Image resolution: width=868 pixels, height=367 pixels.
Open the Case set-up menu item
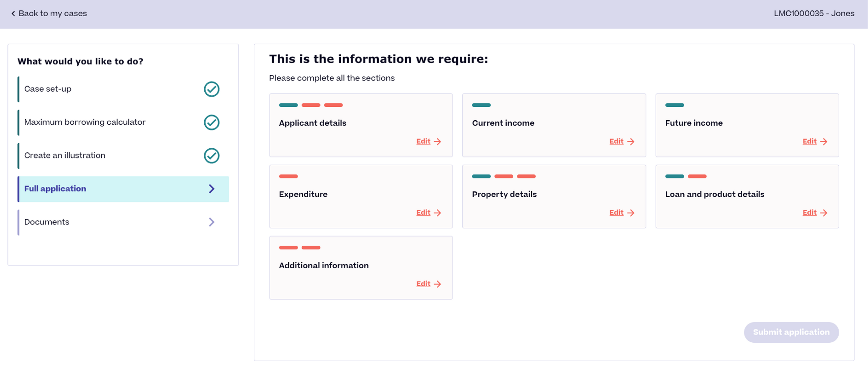[x=48, y=89]
